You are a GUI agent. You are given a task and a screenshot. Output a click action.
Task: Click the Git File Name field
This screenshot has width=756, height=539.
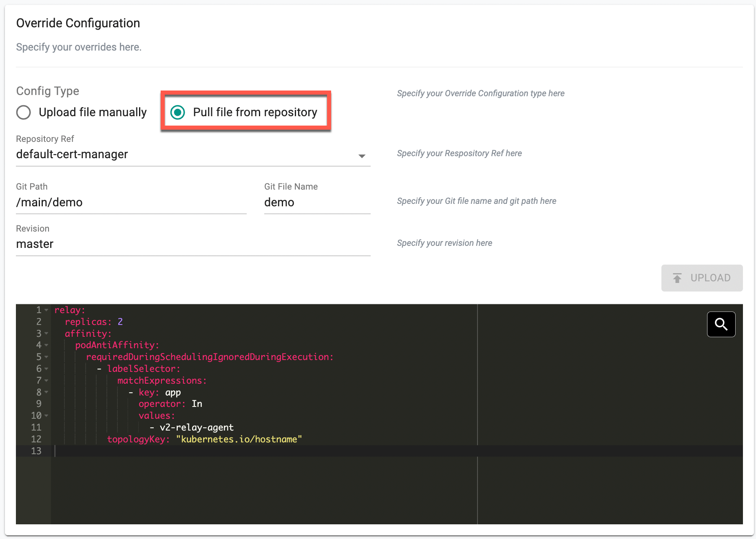coord(317,202)
